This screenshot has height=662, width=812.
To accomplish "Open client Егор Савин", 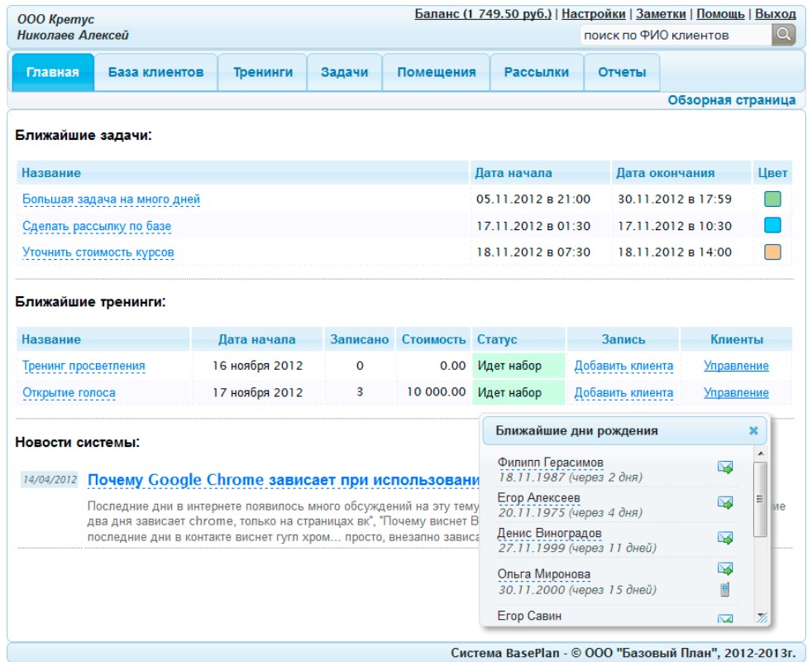I will (x=529, y=616).
